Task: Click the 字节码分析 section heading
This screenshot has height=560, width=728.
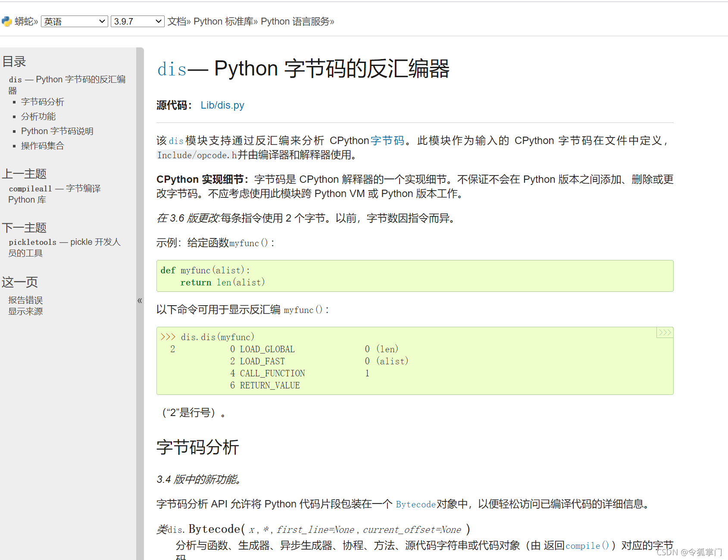Action: pos(198,447)
